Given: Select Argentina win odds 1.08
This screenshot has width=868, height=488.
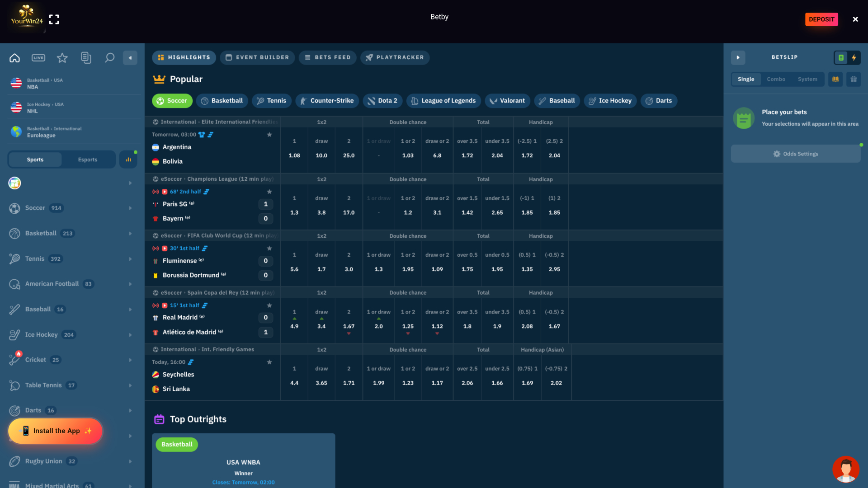Looking at the screenshot, I should (x=294, y=149).
